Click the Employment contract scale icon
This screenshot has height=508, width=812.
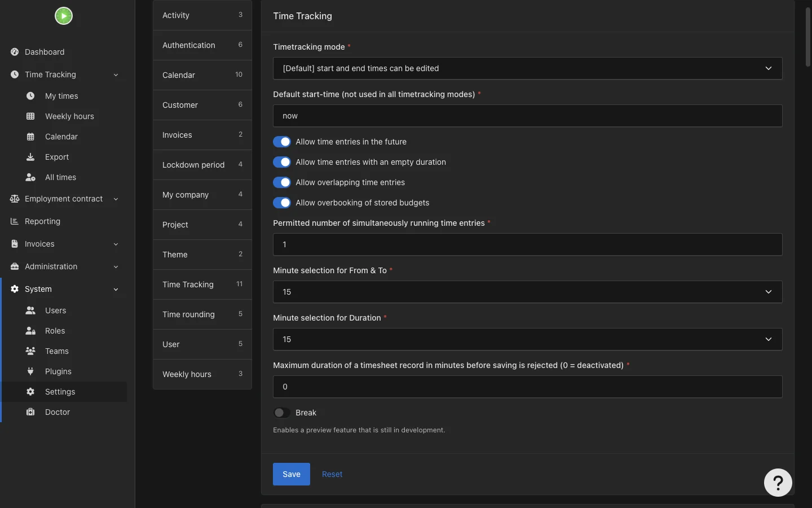[x=15, y=199]
